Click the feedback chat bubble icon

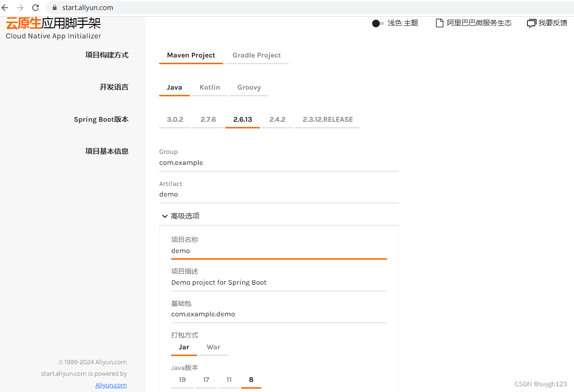coord(531,23)
